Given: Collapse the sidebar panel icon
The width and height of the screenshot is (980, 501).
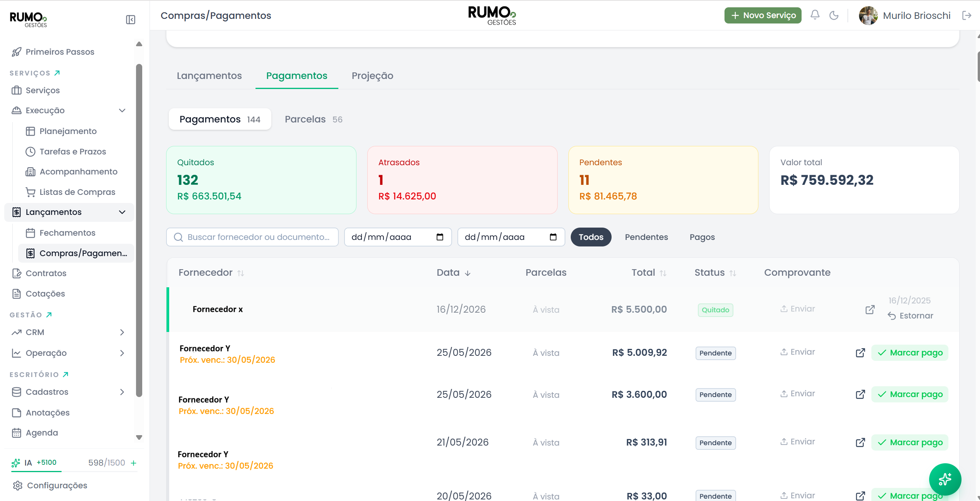Looking at the screenshot, I should click(x=131, y=20).
